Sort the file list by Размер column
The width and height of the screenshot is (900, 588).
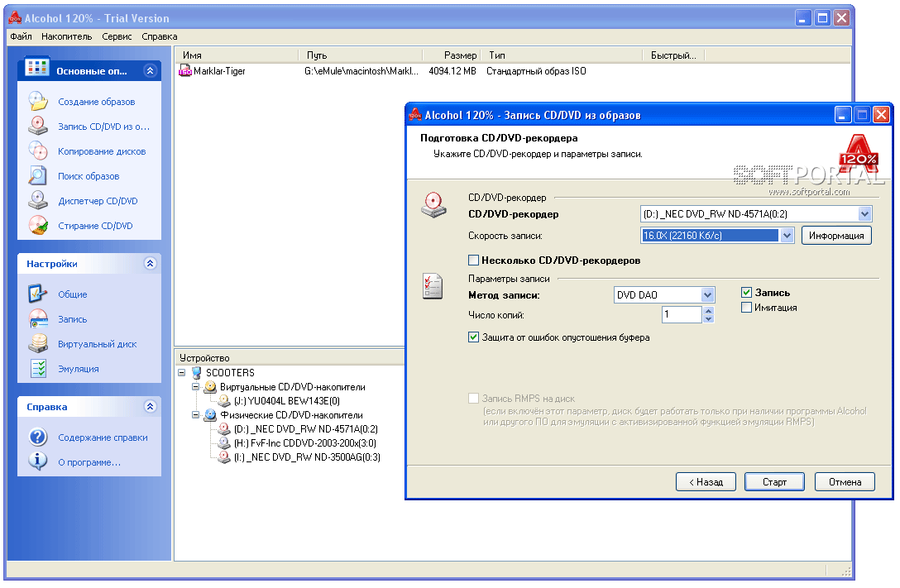pos(451,55)
